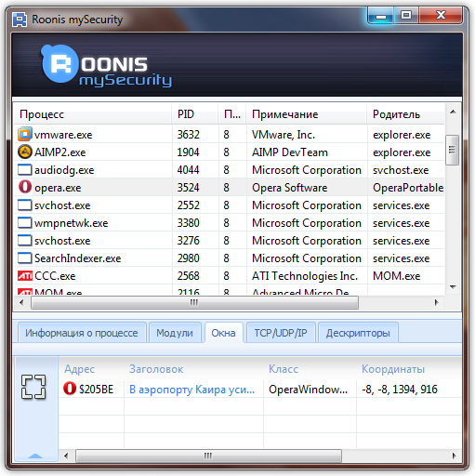475x476 pixels.
Task: Select the opera.exe process name
Action: tap(58, 188)
